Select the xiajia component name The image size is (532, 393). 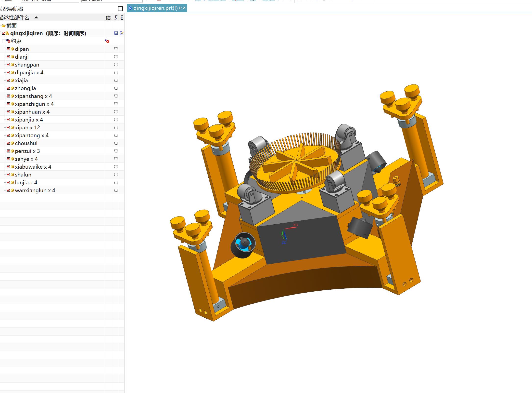(21, 80)
